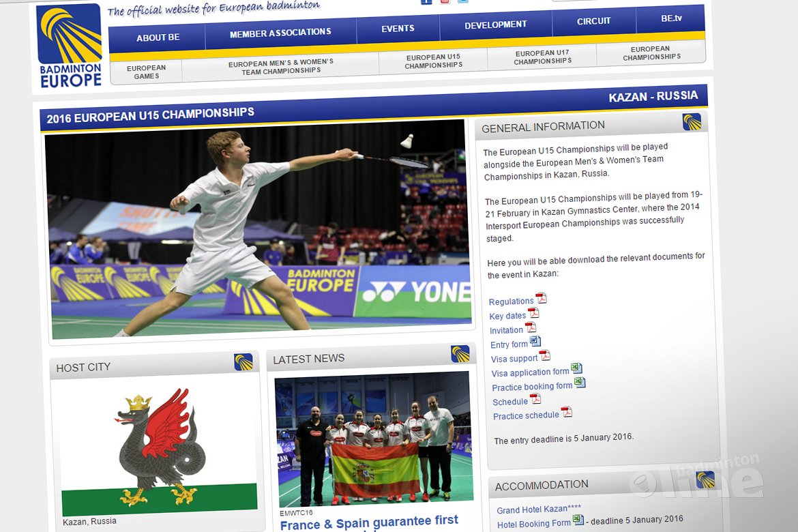Open the Development menu

[496, 25]
